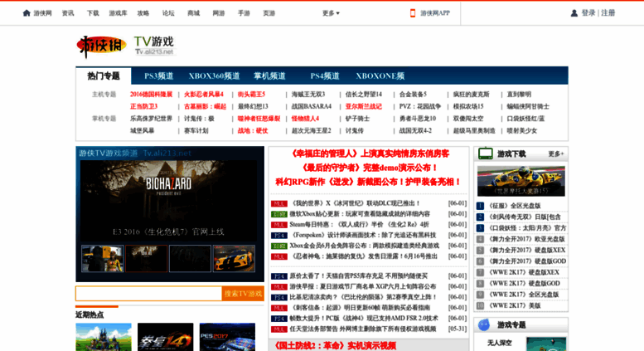Click rank number 1 badge beside 《征服》
Viewport: 644px width, 351px height.
[480, 206]
